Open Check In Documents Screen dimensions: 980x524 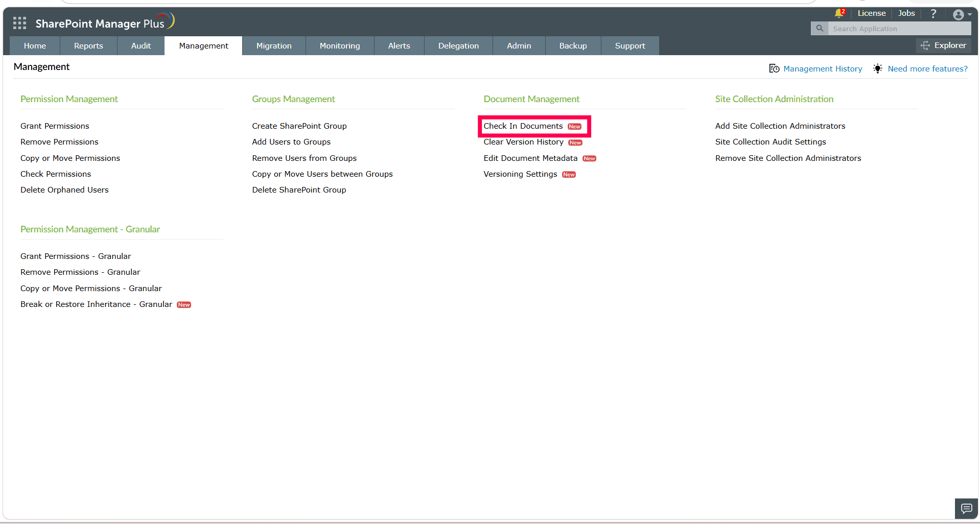pos(523,126)
